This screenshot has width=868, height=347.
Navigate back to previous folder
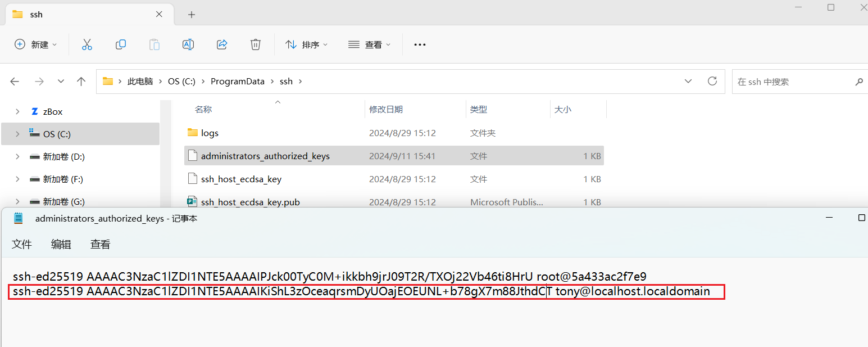click(x=15, y=82)
